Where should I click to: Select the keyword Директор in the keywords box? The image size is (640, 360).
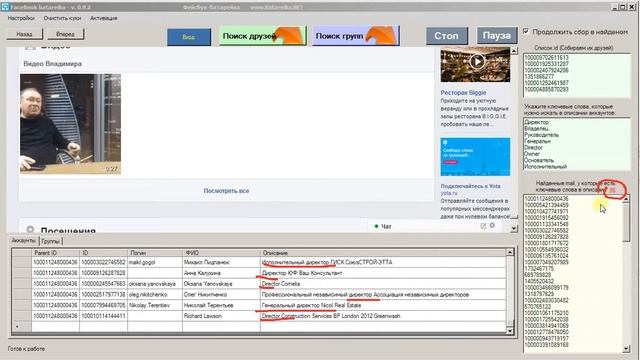coord(536,122)
